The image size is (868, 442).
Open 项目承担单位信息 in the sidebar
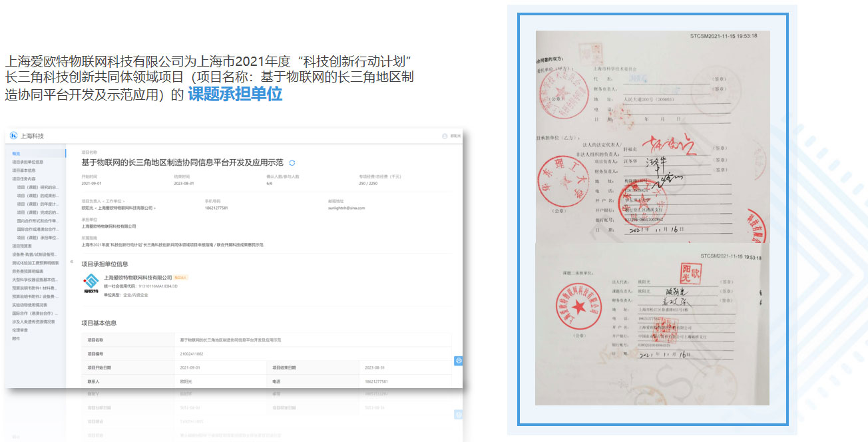coord(28,162)
